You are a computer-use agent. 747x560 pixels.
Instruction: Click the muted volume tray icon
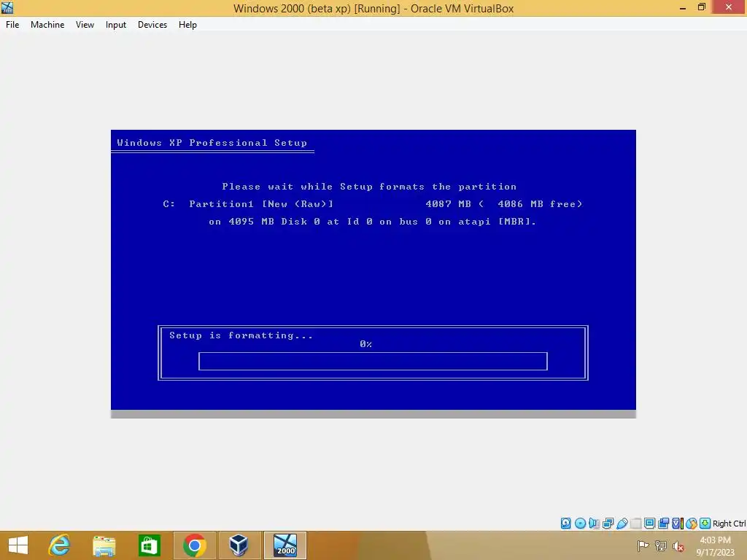coord(678,546)
